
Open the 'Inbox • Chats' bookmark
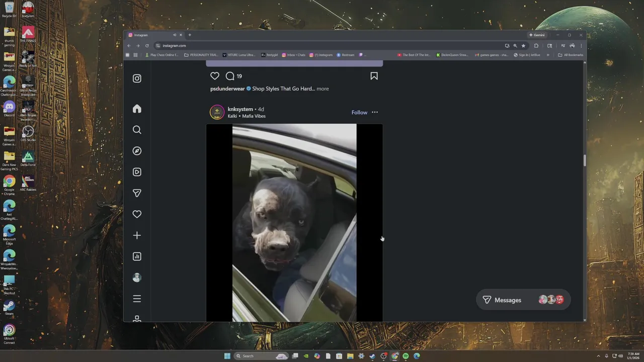[x=294, y=55]
